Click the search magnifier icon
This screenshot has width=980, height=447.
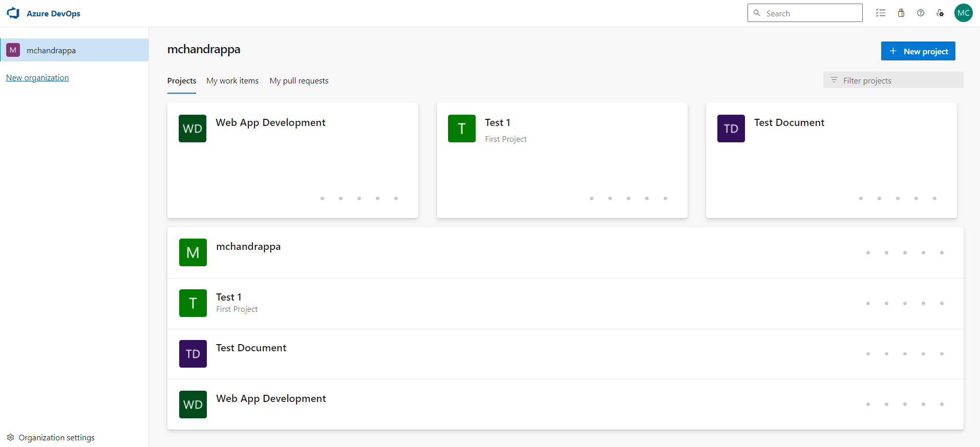pos(757,13)
